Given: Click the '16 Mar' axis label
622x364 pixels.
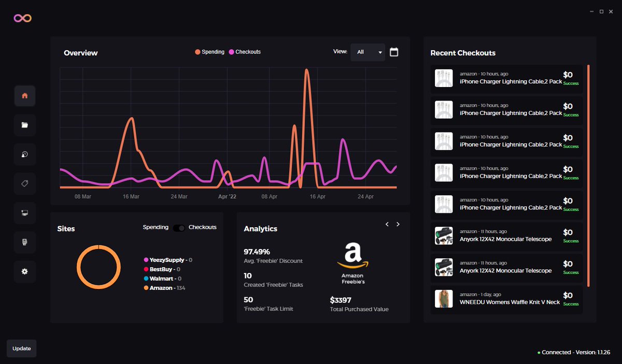Looking at the screenshot, I should tap(131, 197).
